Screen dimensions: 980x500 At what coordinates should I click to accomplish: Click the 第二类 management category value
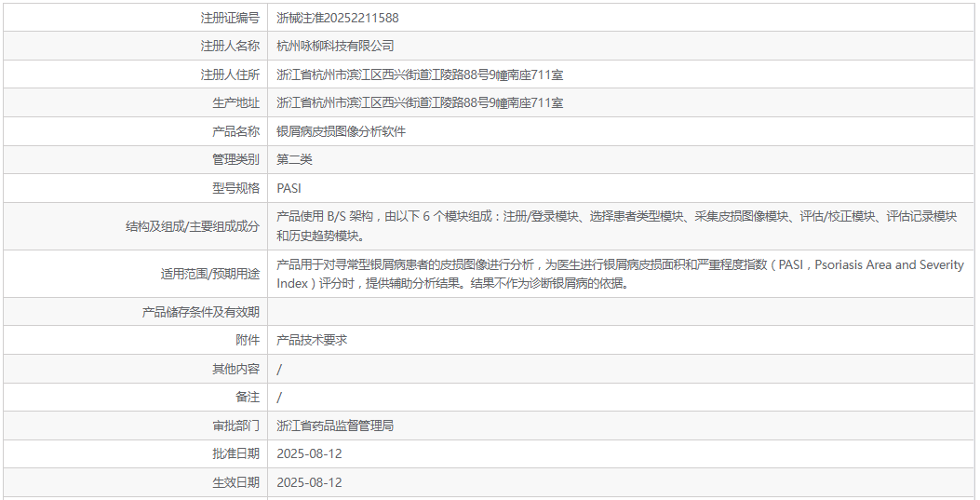(294, 159)
